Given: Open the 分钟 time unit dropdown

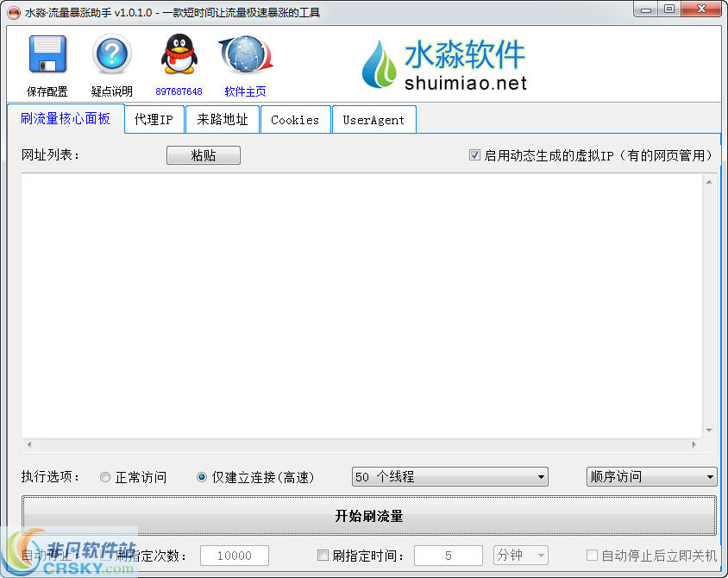Looking at the screenshot, I should click(520, 556).
